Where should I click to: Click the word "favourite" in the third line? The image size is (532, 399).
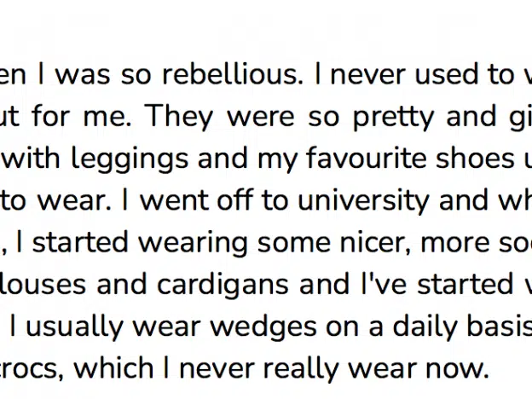click(x=366, y=158)
